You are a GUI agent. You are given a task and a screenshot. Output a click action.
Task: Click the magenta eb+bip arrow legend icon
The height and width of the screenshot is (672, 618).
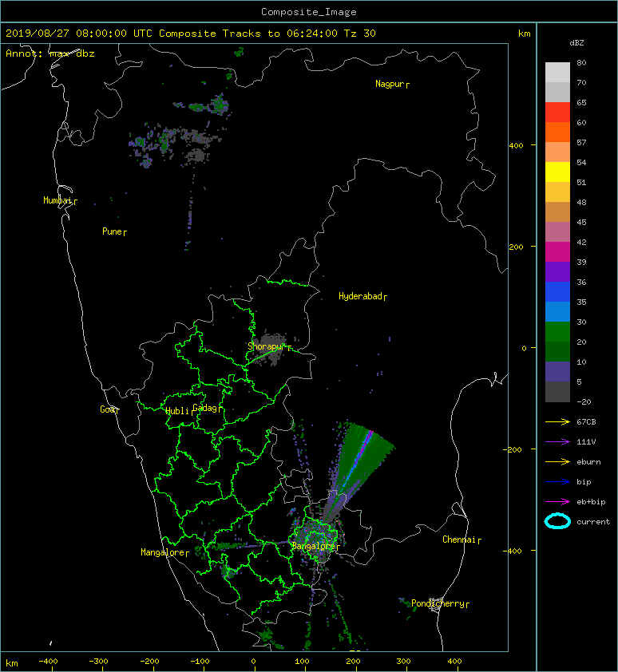click(557, 502)
